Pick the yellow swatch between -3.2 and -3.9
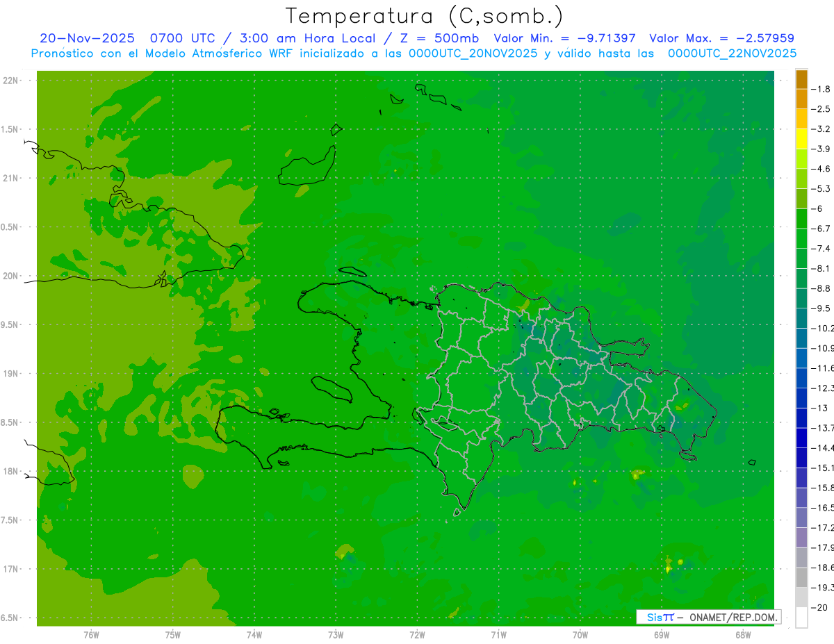Image resolution: width=834 pixels, height=644 pixels. point(801,139)
